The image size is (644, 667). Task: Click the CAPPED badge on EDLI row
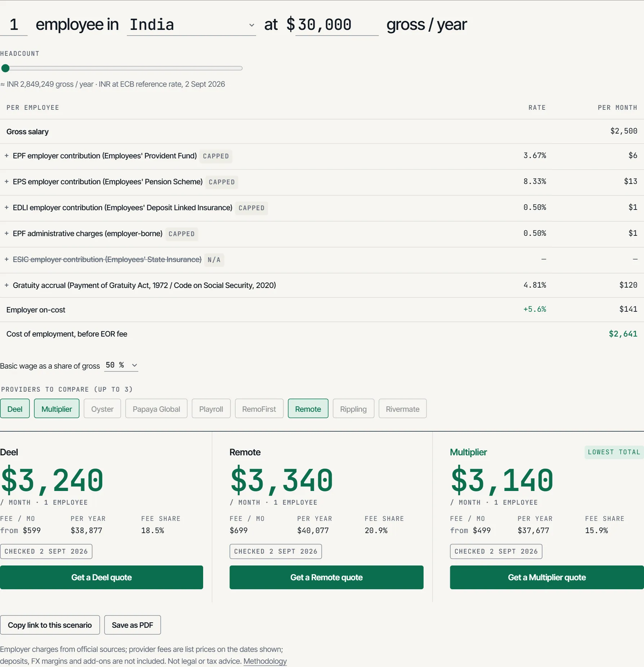click(x=251, y=208)
